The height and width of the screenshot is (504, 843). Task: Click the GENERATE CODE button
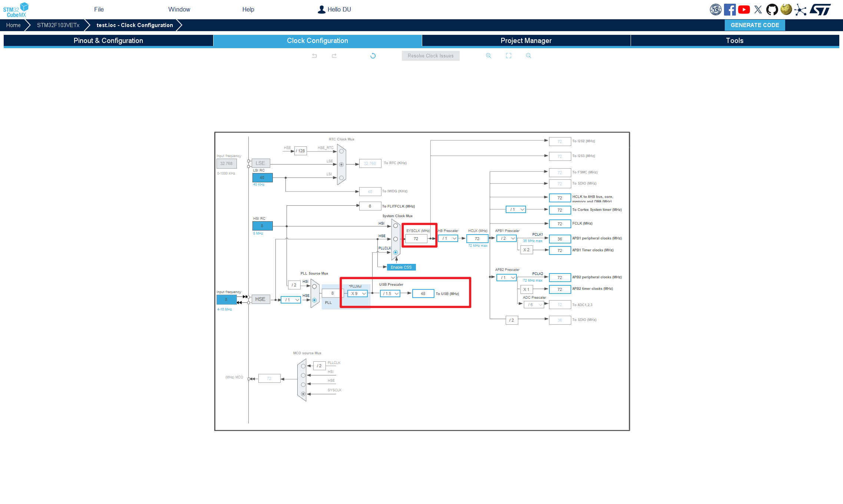[x=754, y=25]
